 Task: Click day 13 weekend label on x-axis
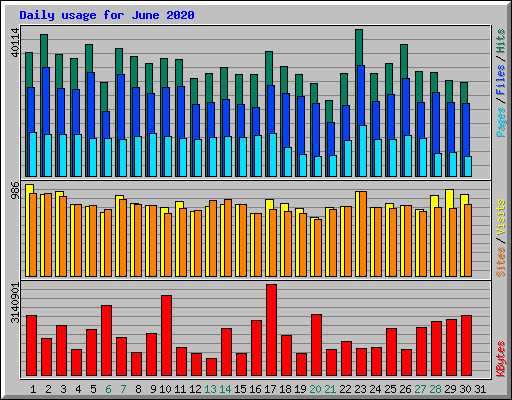[210, 389]
